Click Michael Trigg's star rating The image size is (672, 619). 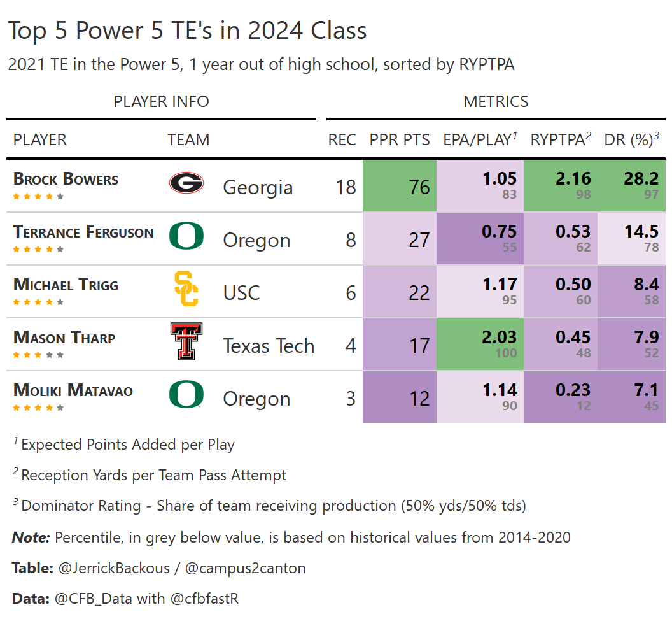38,302
